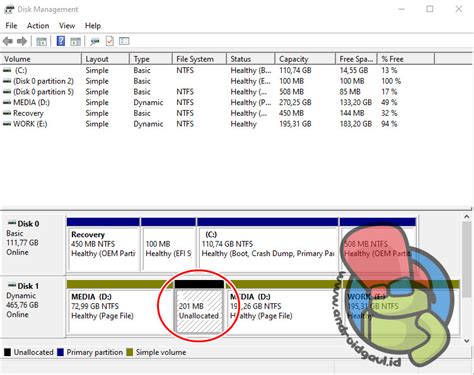
Task: Click the Unallocated black legend swatch
Action: coord(7,352)
